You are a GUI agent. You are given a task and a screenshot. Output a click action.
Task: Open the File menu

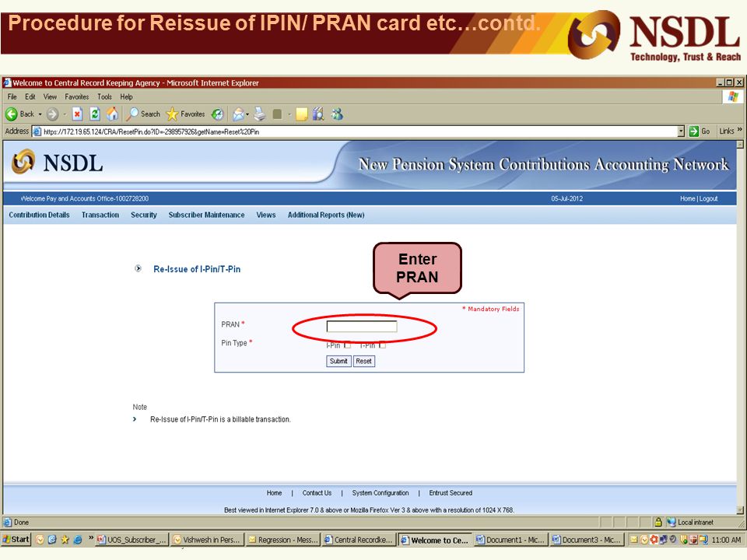(12, 96)
